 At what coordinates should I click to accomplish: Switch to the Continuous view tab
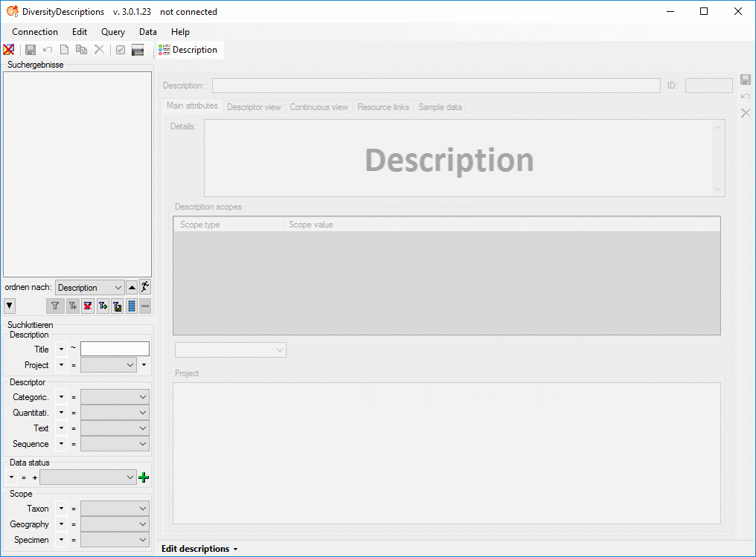click(318, 107)
